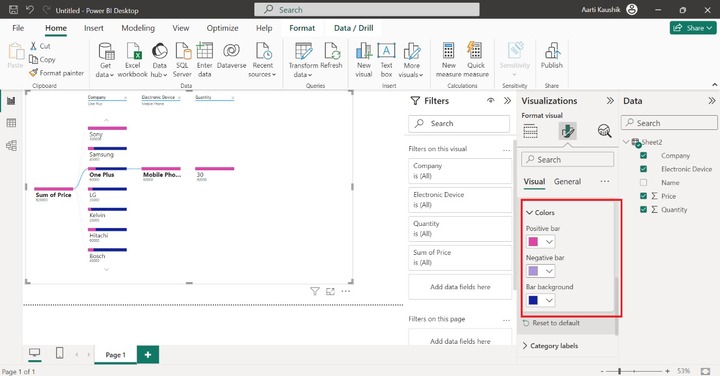720x376 pixels.
Task: Collapse the Sheet2 table tree
Action: tap(626, 142)
